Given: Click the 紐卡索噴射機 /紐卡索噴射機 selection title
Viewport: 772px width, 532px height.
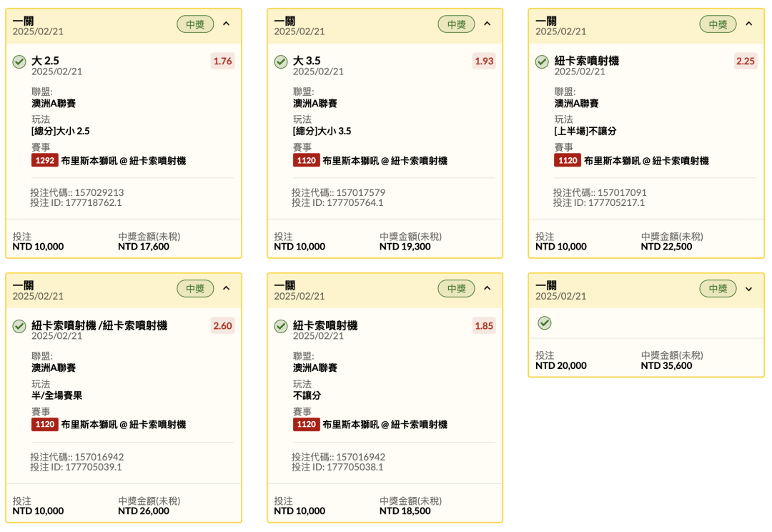Looking at the screenshot, I should pyautogui.click(x=99, y=325).
